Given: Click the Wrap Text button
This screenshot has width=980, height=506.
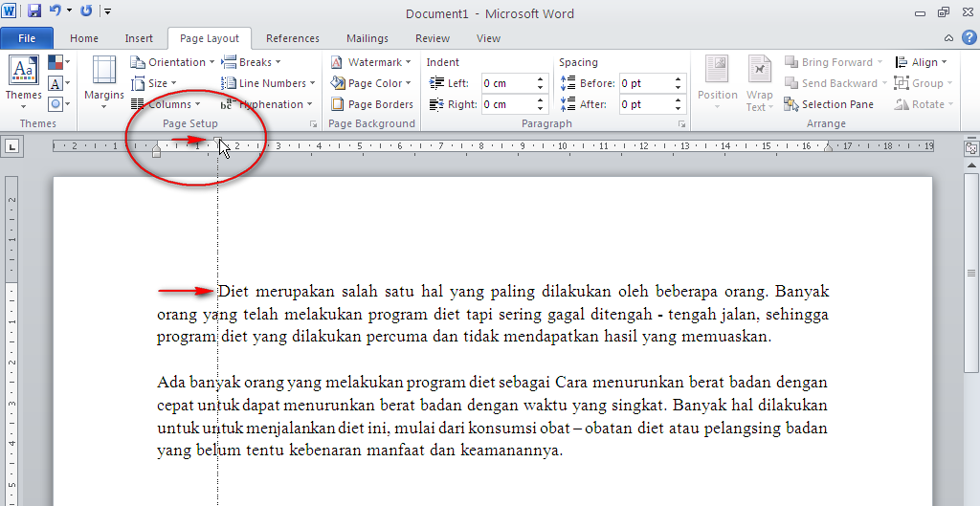Looking at the screenshot, I should tap(759, 83).
